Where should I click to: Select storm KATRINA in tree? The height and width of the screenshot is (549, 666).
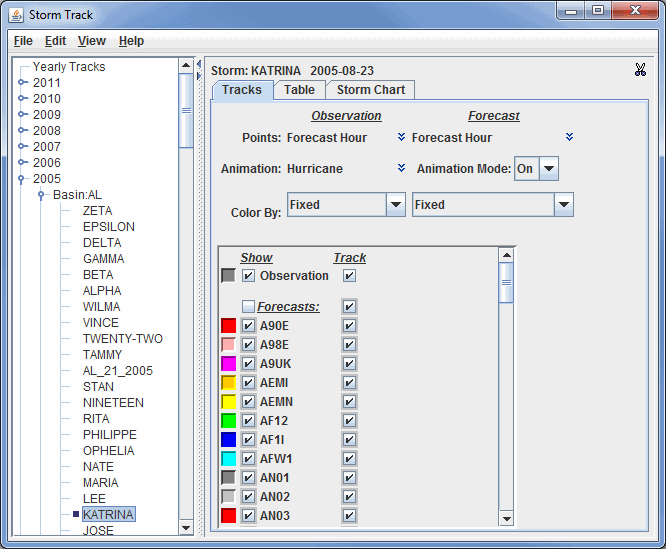pos(108,515)
